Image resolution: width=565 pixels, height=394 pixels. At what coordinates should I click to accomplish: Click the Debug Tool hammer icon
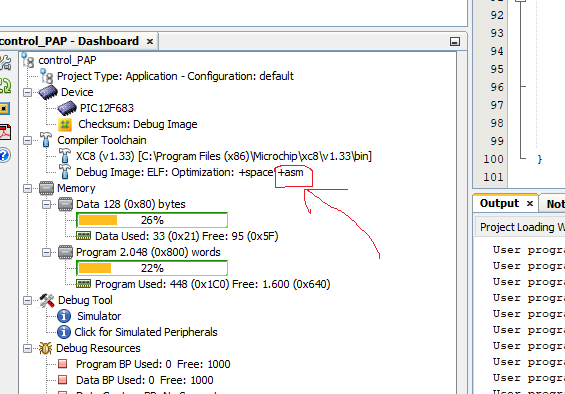click(46, 300)
